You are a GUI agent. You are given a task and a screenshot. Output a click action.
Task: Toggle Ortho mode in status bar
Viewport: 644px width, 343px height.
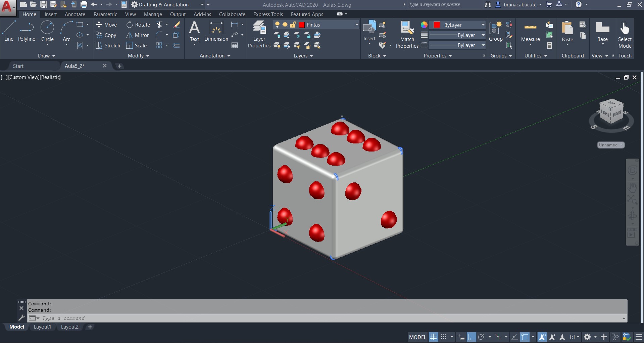472,337
